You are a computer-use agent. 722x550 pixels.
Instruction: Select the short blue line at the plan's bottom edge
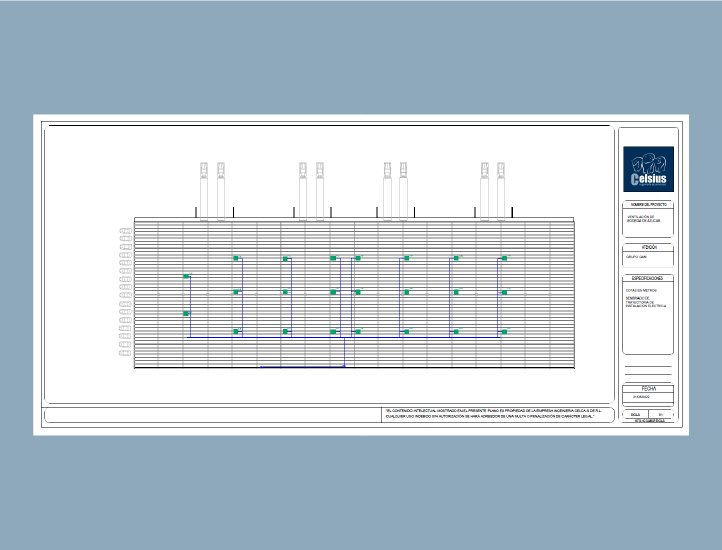302,366
